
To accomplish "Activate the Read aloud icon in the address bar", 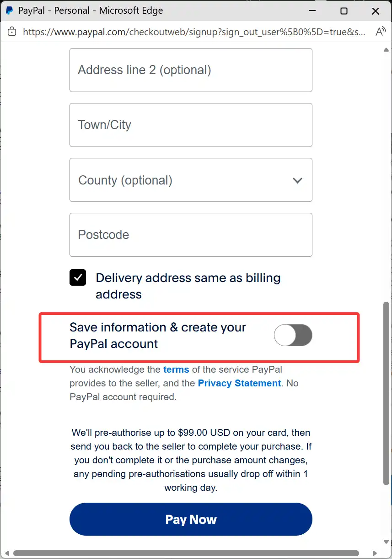I will coord(381,32).
